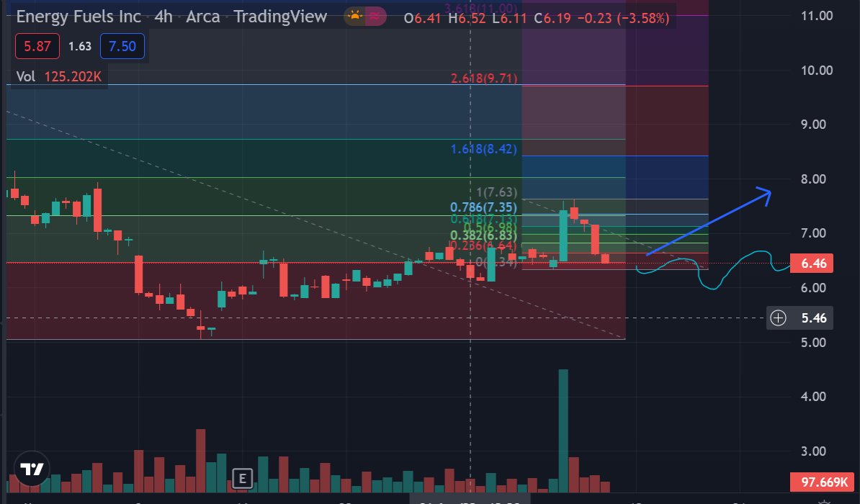Click the 1(7.63) Fibonacci level label
This screenshot has height=504, width=860.
pyautogui.click(x=497, y=192)
